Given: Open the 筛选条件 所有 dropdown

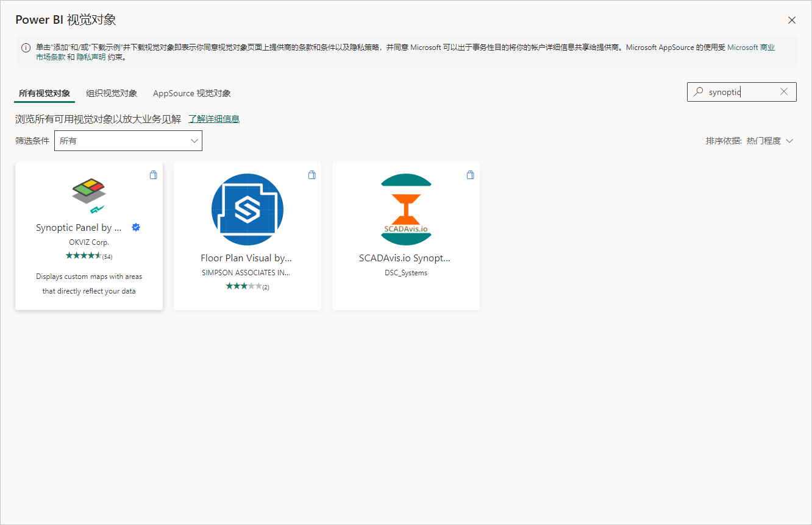Looking at the screenshot, I should [128, 141].
